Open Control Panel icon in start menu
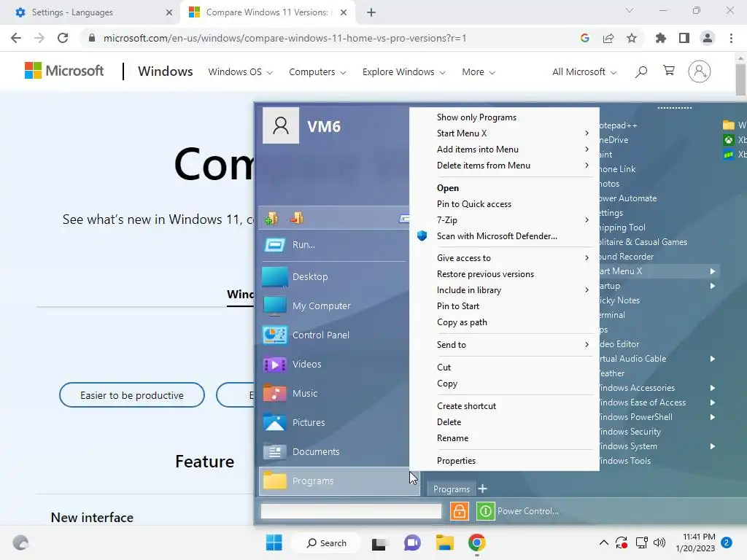The image size is (747, 560). point(275,335)
